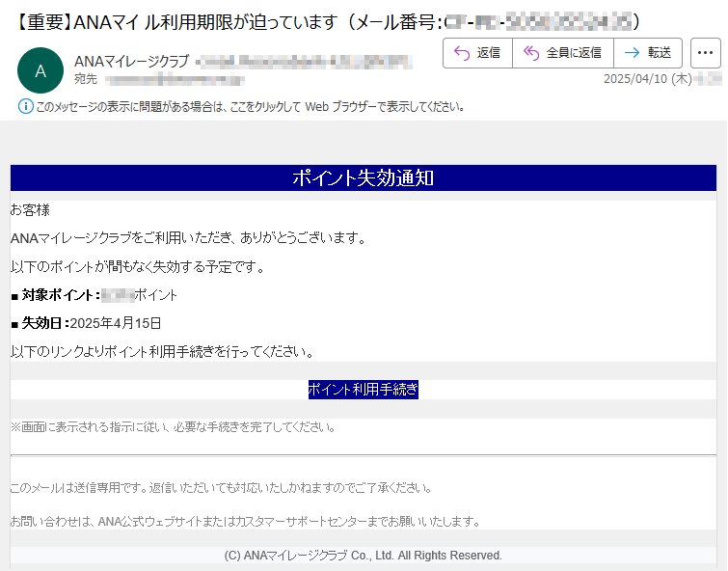This screenshot has height=571, width=728.
Task: Click sender name ANAマイレージクラブ
Action: (132, 61)
